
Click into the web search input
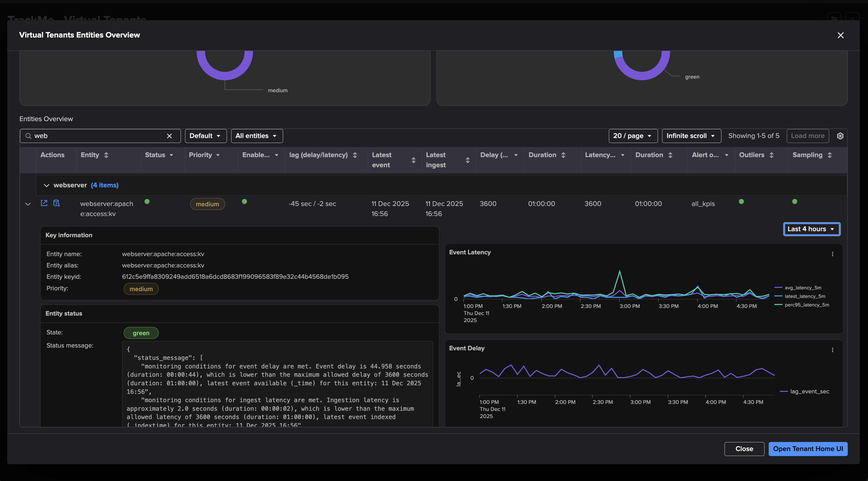point(98,136)
